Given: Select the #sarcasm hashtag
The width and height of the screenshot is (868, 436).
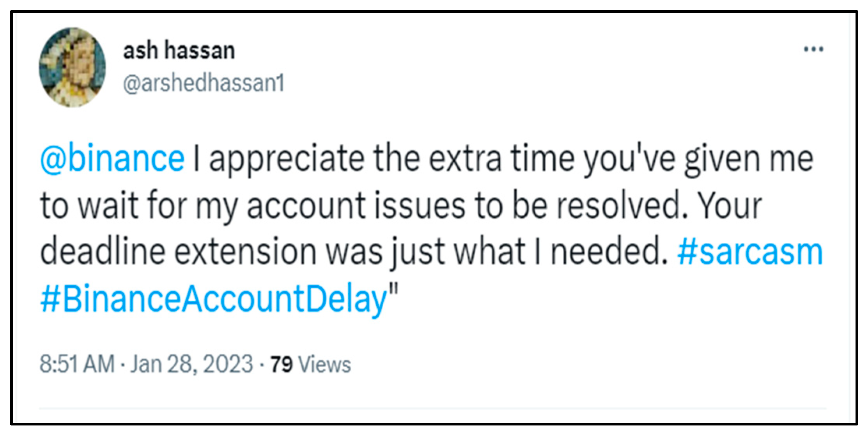Looking at the screenshot, I should pyautogui.click(x=750, y=253).
